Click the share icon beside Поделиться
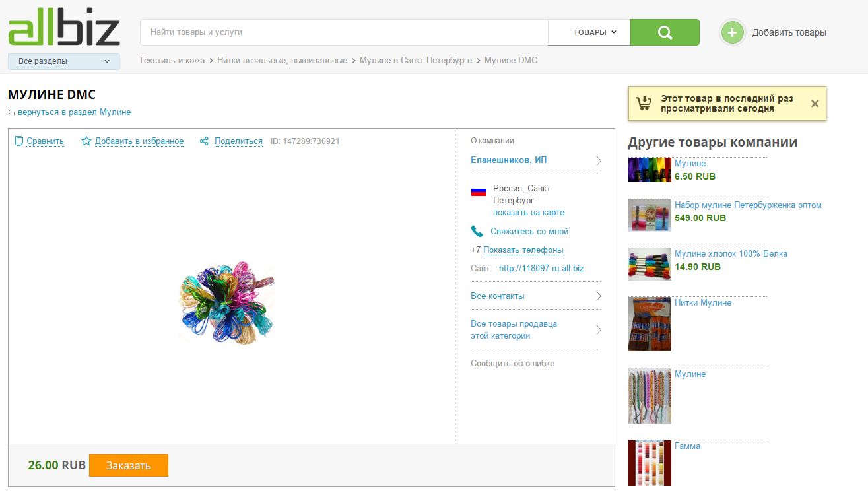 pos(205,141)
